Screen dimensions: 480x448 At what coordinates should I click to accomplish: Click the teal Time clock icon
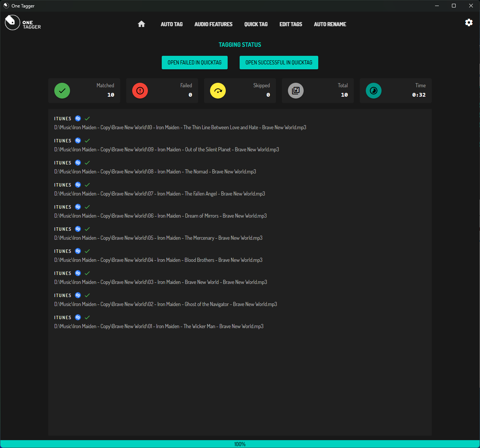(x=374, y=91)
